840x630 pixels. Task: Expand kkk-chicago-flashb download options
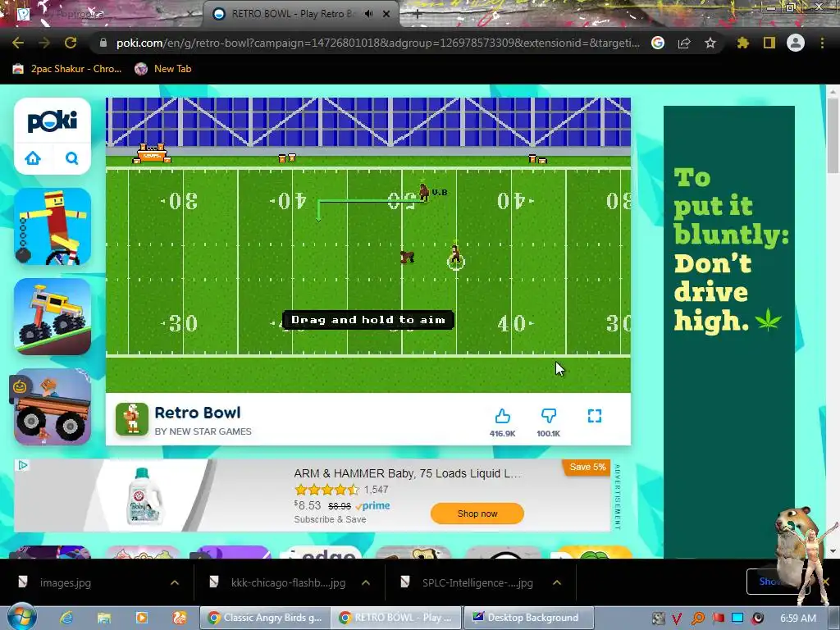pyautogui.click(x=366, y=582)
